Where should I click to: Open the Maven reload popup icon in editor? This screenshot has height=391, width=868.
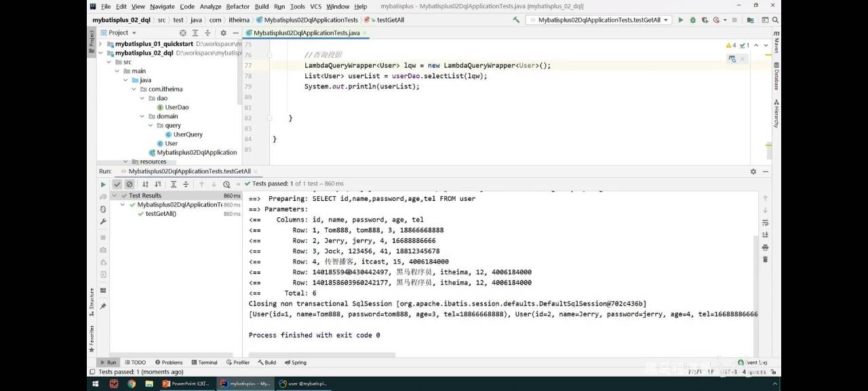point(732,59)
